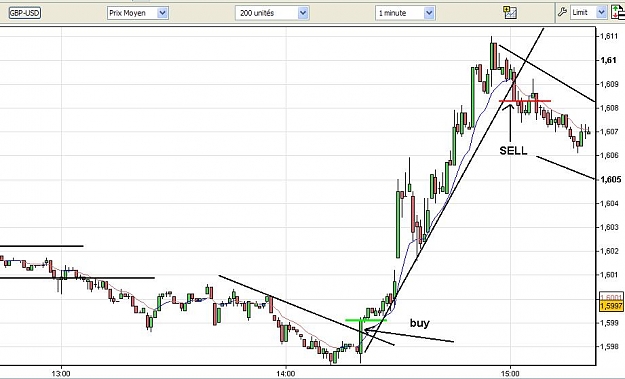The width and height of the screenshot is (625, 379).
Task: Click the 1,611 price axis label
Action: click(x=608, y=36)
